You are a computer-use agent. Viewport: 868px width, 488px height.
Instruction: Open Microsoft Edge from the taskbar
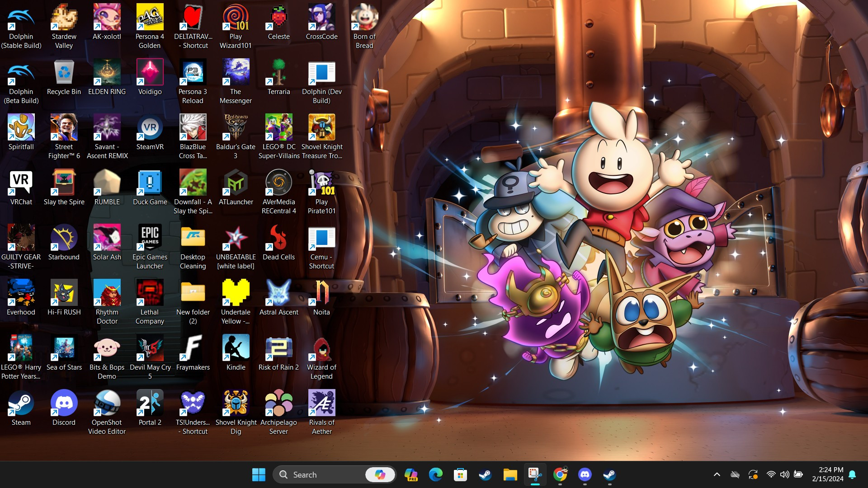(x=436, y=474)
